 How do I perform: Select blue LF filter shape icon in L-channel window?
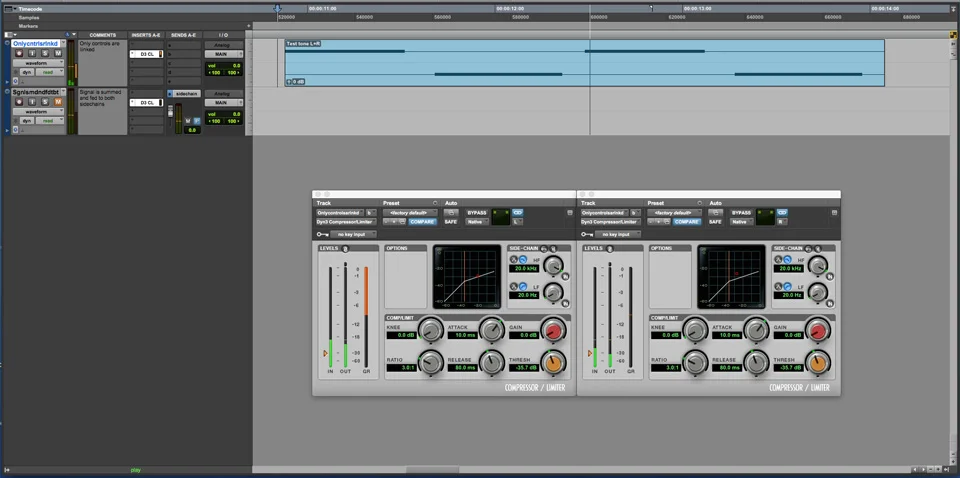tap(523, 286)
